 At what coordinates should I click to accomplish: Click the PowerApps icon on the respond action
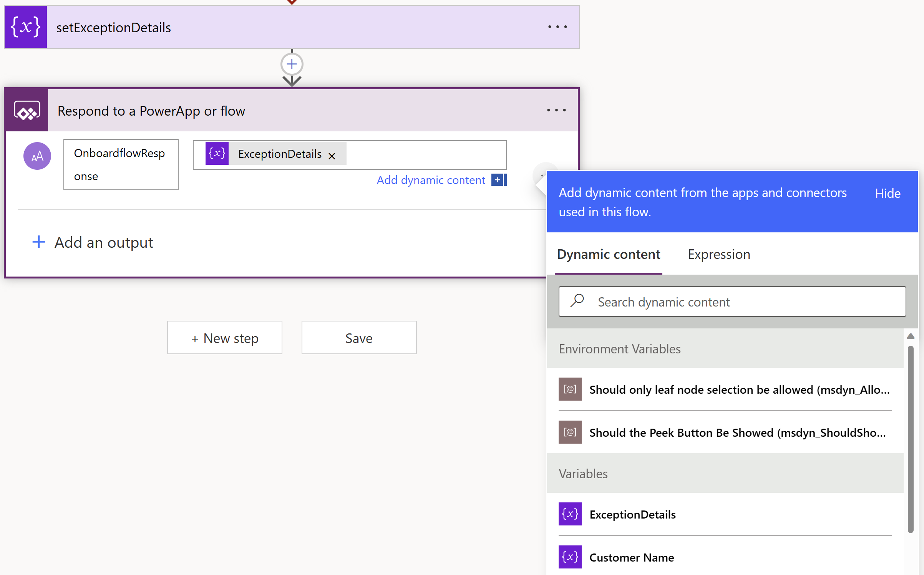click(27, 111)
